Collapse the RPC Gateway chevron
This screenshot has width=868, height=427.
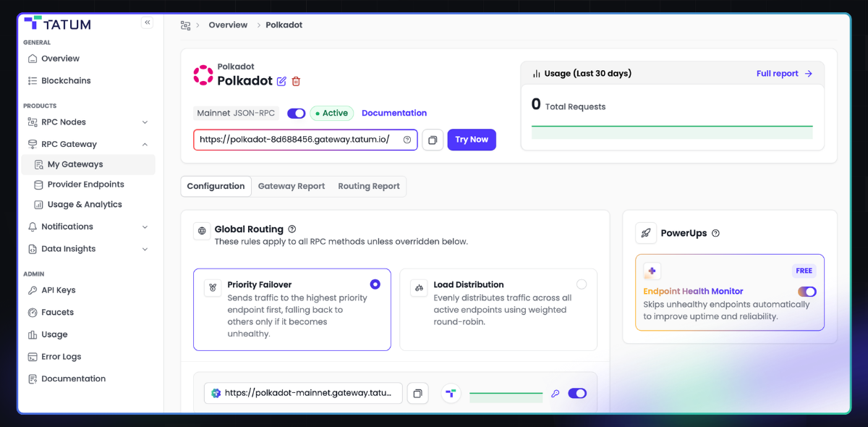pos(145,144)
